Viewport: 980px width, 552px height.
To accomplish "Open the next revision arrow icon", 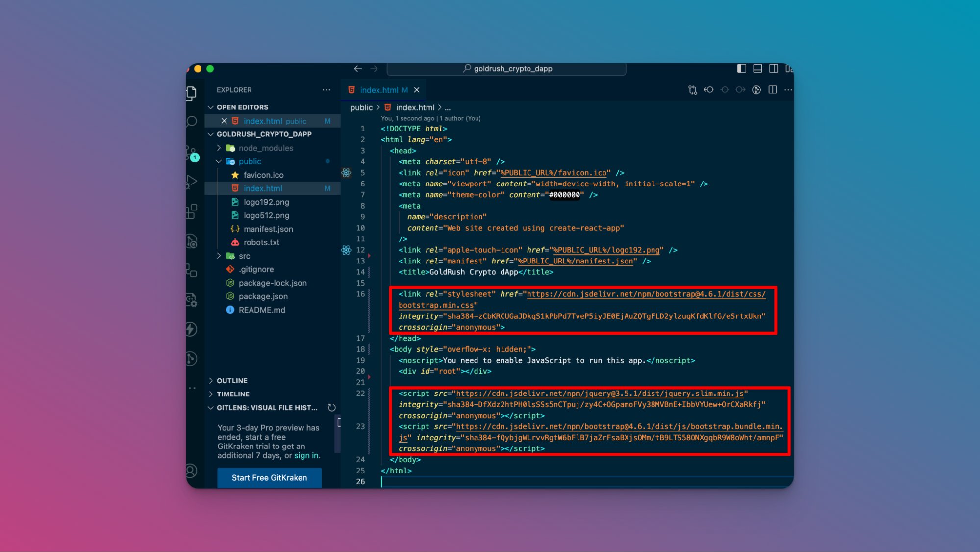I will click(740, 90).
